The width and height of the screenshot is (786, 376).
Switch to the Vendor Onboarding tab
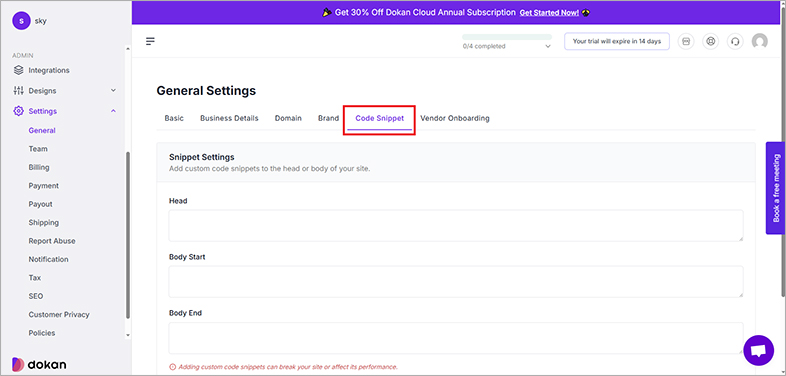[x=455, y=118]
